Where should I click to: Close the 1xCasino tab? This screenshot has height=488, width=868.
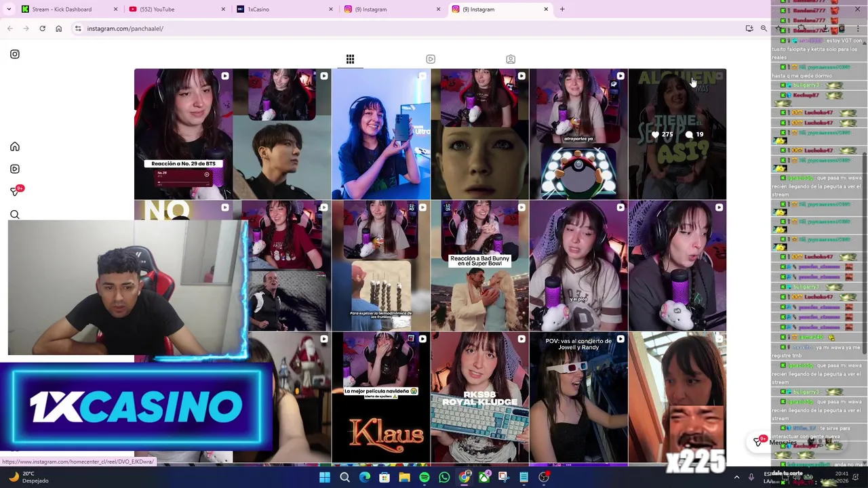click(331, 9)
